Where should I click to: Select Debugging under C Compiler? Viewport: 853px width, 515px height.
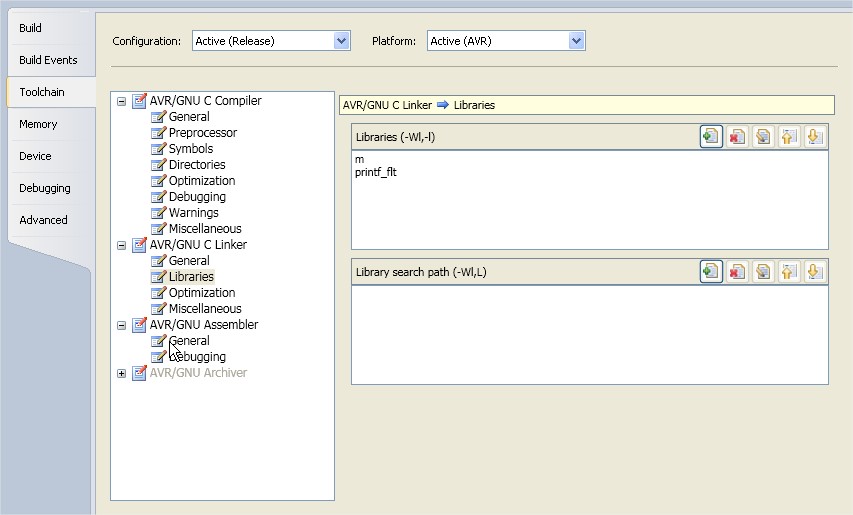[197, 197]
